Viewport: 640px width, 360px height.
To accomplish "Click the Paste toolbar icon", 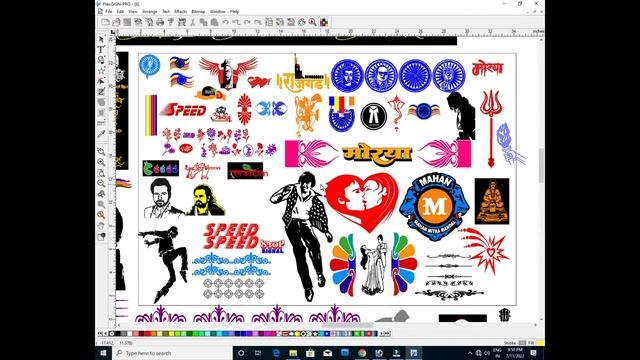I will (x=214, y=22).
